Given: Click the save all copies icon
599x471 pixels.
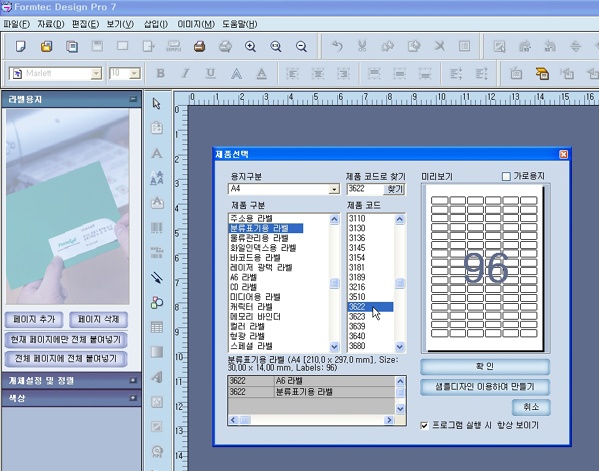Looking at the screenshot, I should click(x=72, y=47).
